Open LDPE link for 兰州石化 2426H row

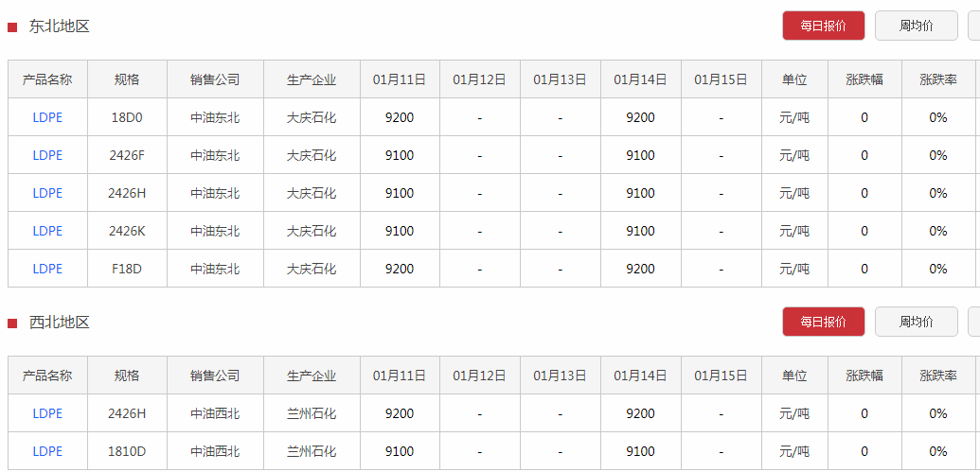47,413
